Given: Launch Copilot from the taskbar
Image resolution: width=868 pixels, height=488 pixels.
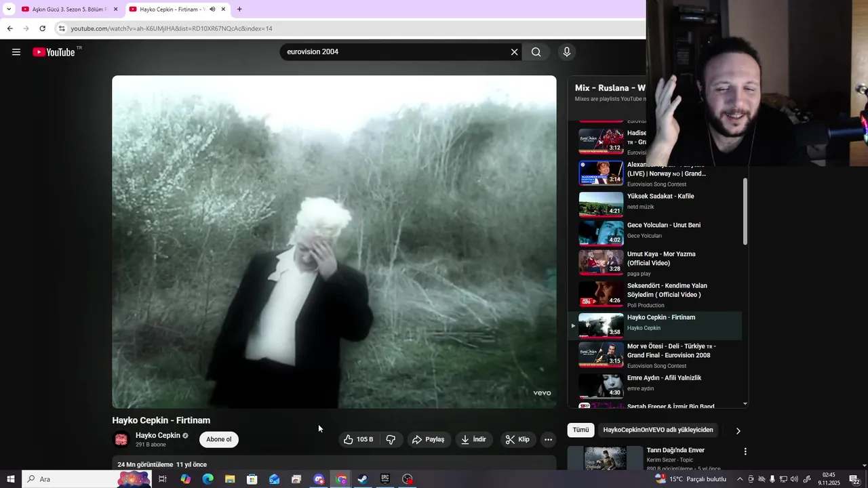Looking at the screenshot, I should point(185,479).
